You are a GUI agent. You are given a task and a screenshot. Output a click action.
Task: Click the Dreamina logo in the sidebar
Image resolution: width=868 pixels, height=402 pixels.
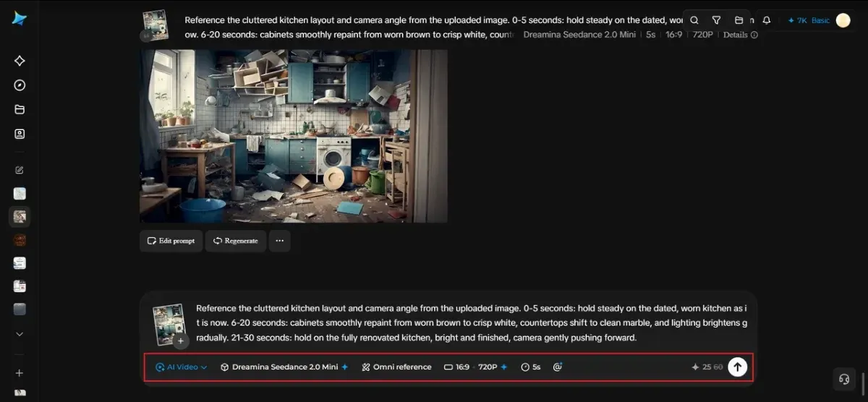pos(20,19)
